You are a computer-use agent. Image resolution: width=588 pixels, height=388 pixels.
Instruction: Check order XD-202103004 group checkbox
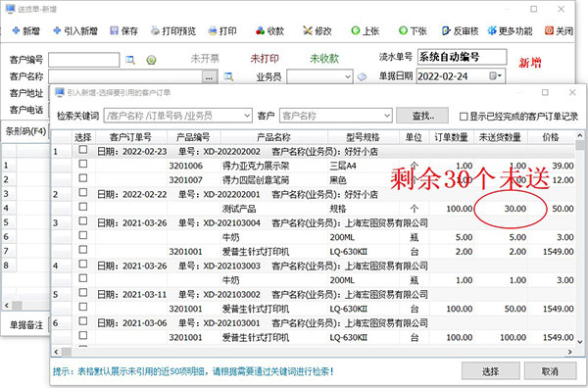pos(83,221)
